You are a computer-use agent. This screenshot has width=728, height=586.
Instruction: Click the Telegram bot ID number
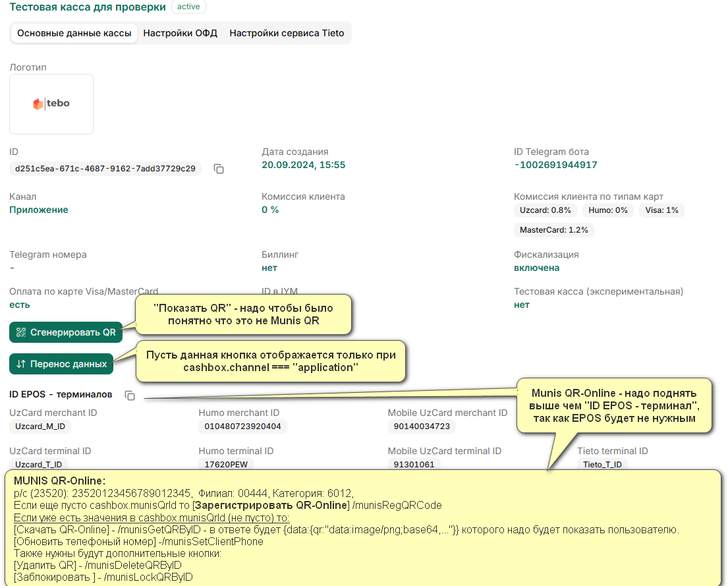(558, 165)
